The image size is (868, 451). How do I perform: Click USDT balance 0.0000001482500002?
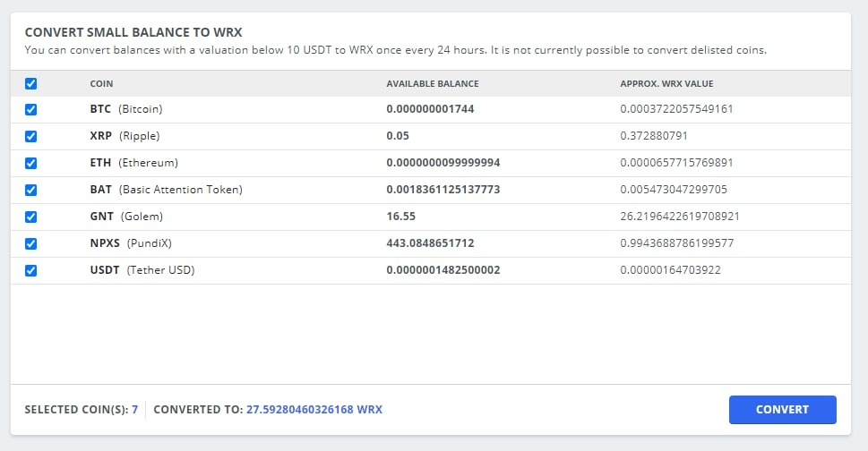443,269
